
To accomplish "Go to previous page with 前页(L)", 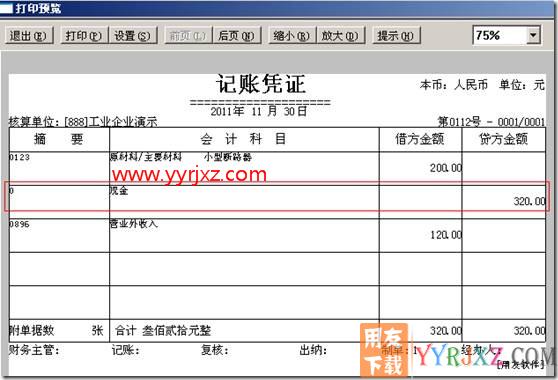I will click(x=188, y=35).
